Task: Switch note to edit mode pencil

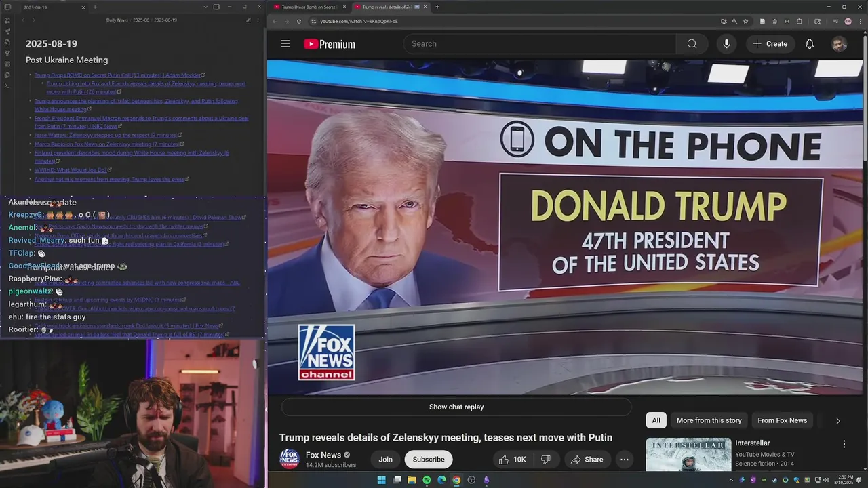Action: (248, 20)
